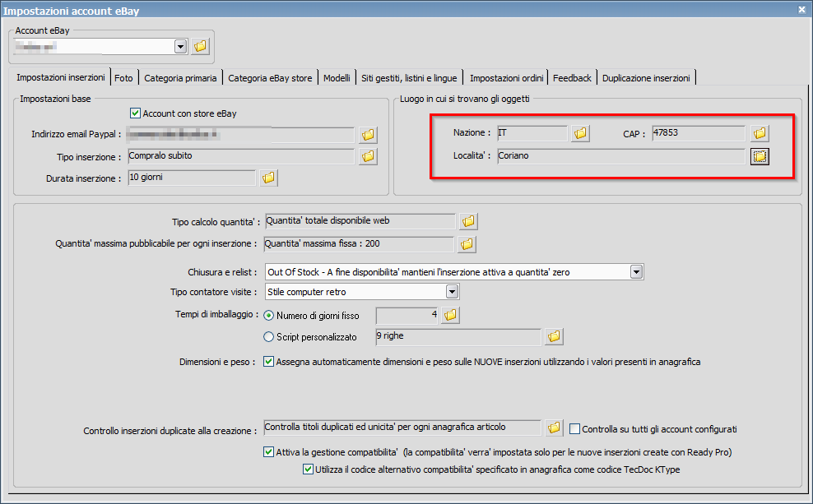Open folder icon beside CAP field
The width and height of the screenshot is (813, 504).
click(760, 133)
